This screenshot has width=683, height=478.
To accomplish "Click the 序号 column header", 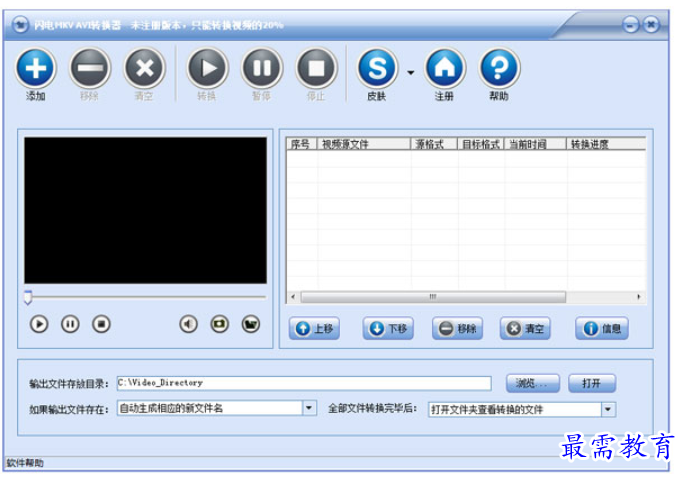I will (301, 144).
